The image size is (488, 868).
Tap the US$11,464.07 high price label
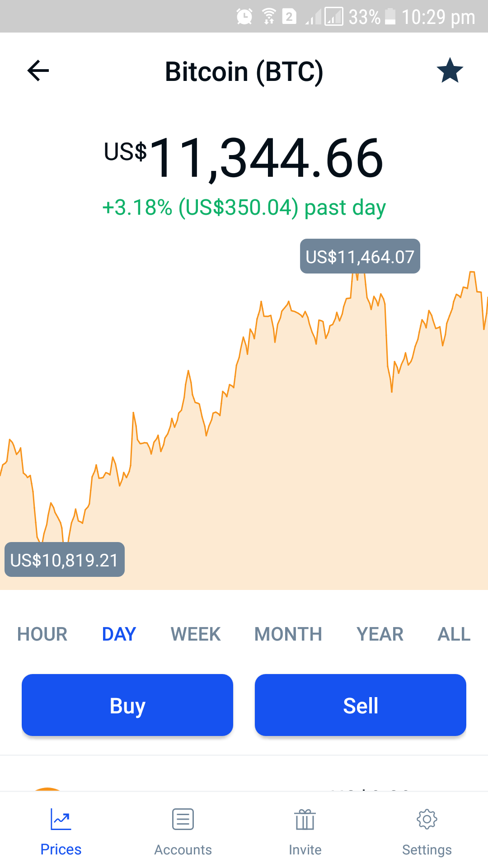[360, 256]
